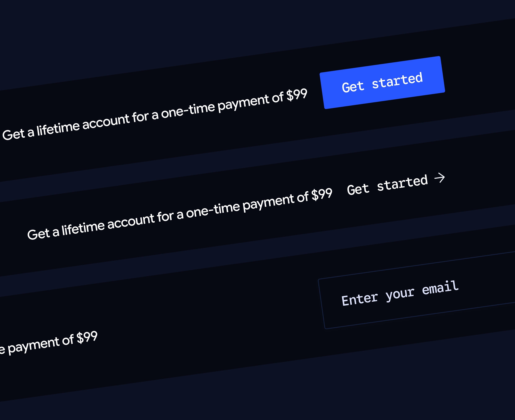The height and width of the screenshot is (420, 515).
Task: Select the lifetime account headline in the top banner
Action: pyautogui.click(x=155, y=116)
